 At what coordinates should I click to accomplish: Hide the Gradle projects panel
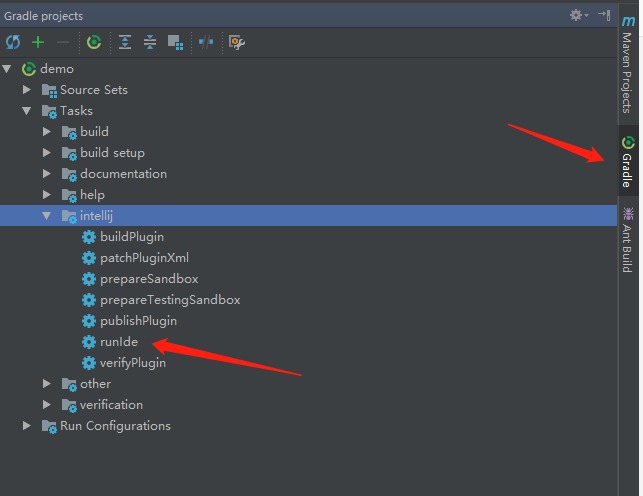click(604, 15)
